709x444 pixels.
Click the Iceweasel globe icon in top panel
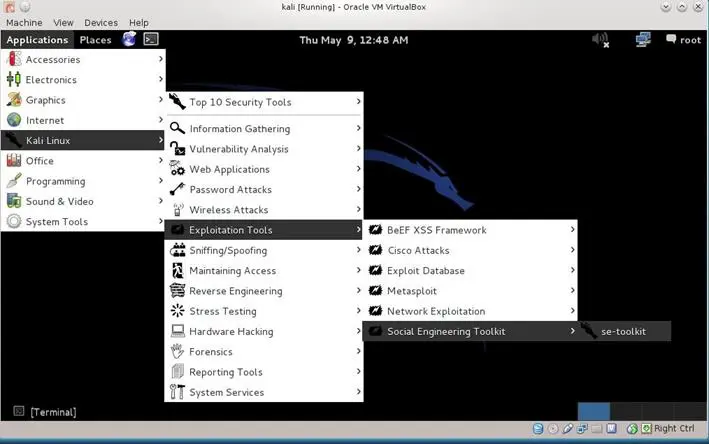(x=130, y=40)
